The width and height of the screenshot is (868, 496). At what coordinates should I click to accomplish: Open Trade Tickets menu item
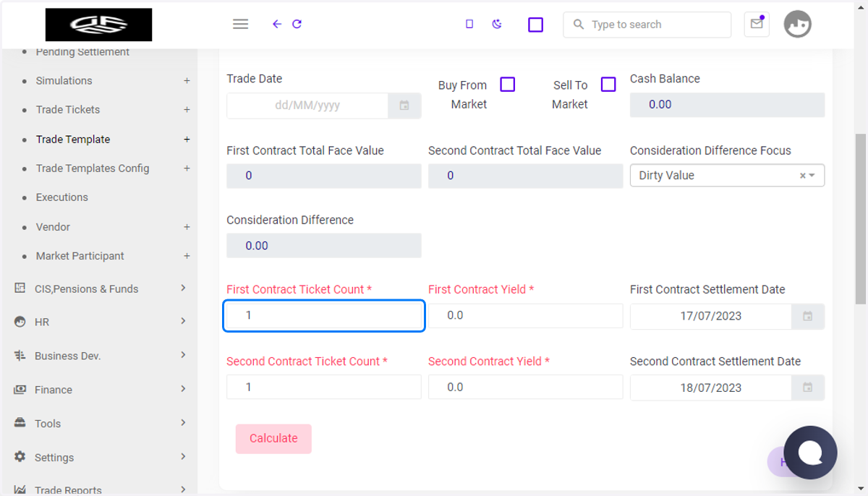68,110
